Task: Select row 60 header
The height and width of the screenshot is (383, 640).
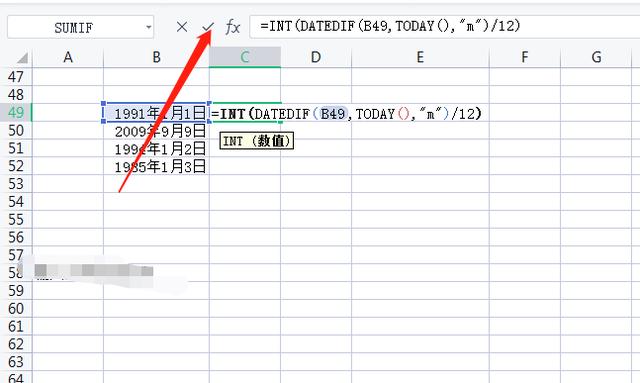Action: coord(16,309)
